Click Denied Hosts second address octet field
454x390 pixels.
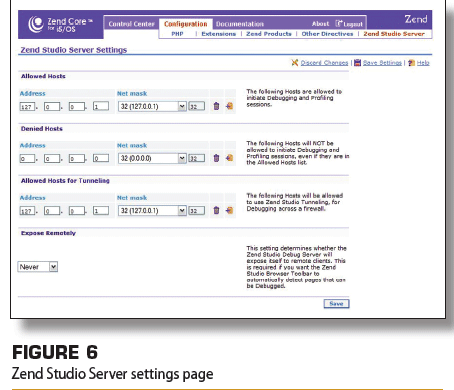click(52, 158)
